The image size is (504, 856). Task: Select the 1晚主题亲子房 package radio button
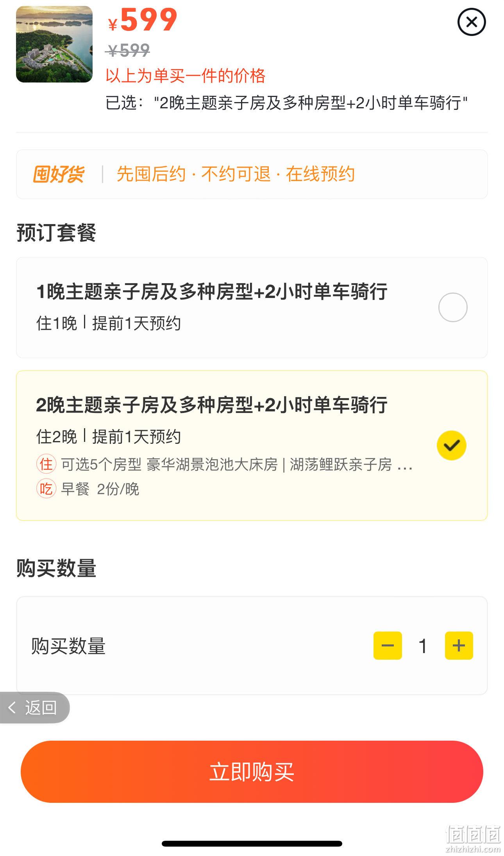[453, 307]
